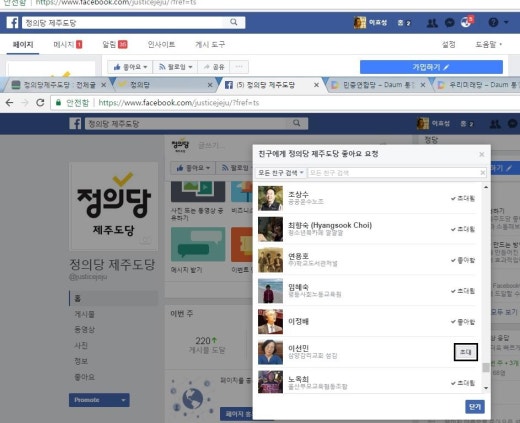The height and width of the screenshot is (423, 520).
Task: Click the 닫기 button in the dialog
Action: point(475,407)
